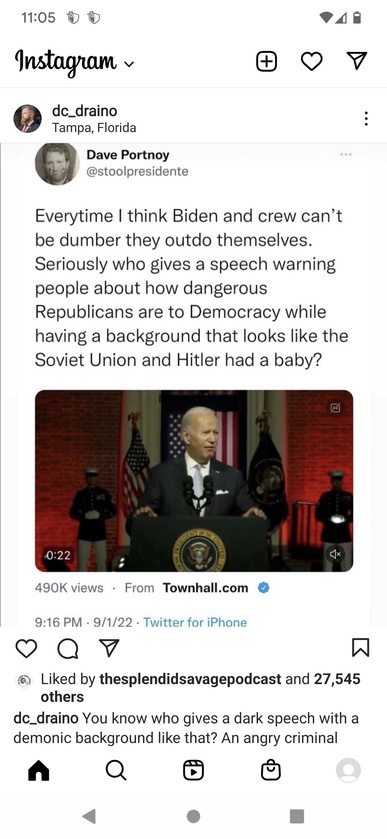Image resolution: width=387 pixels, height=839 pixels.
Task: Open dc_draino profile username
Action: pos(85,111)
